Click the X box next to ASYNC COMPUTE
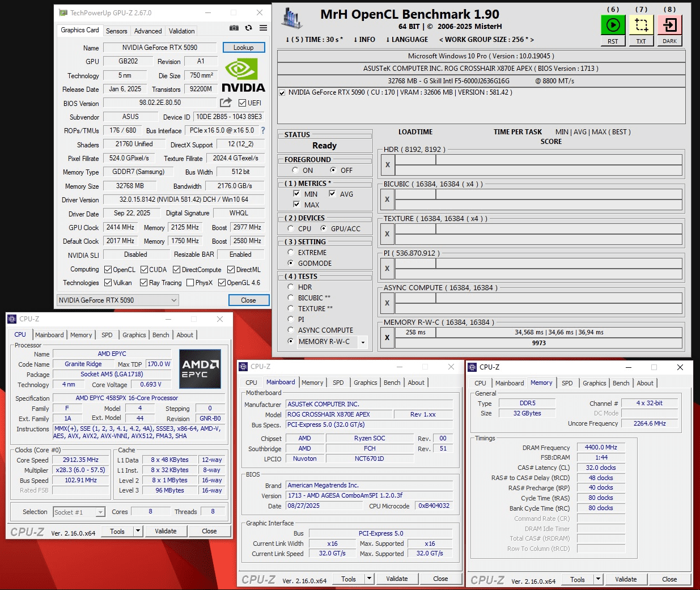This screenshot has height=590, width=700. 388,303
